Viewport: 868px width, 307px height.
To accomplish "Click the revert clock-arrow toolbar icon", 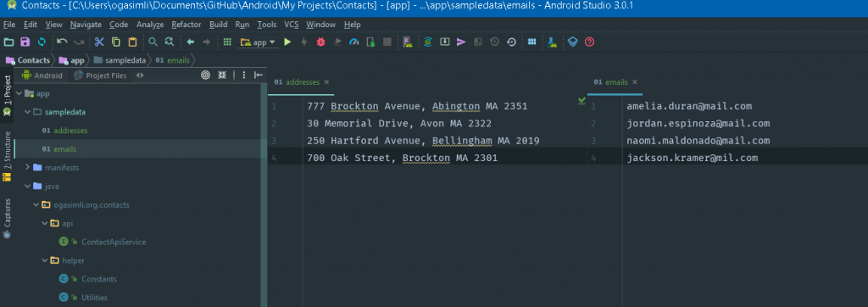I will pos(511,42).
